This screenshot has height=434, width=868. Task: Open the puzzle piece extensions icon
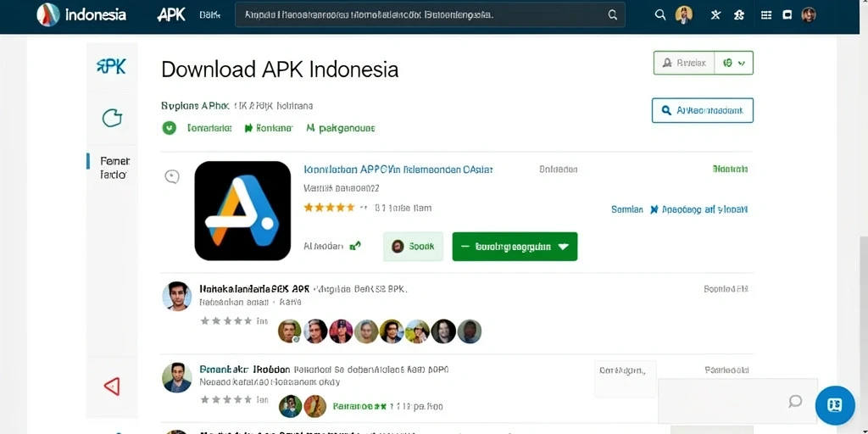[739, 15]
